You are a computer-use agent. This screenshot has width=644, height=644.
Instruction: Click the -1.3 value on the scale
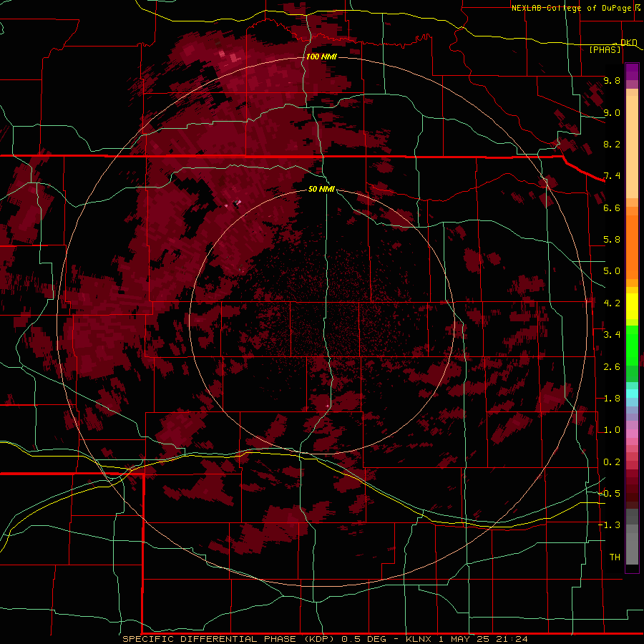[x=609, y=526]
